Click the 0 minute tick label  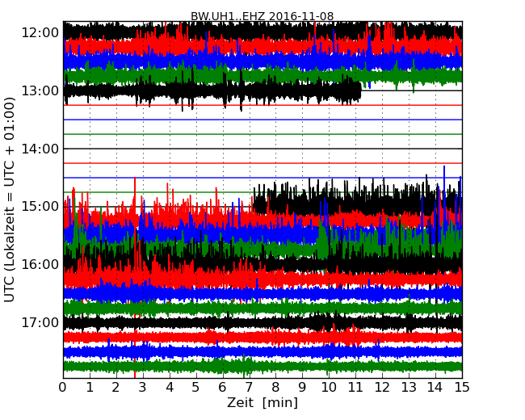click(x=63, y=387)
